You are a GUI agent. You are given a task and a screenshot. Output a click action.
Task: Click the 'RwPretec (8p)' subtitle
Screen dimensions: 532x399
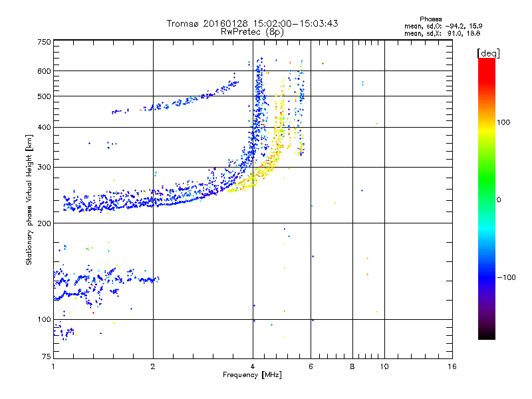(x=252, y=32)
